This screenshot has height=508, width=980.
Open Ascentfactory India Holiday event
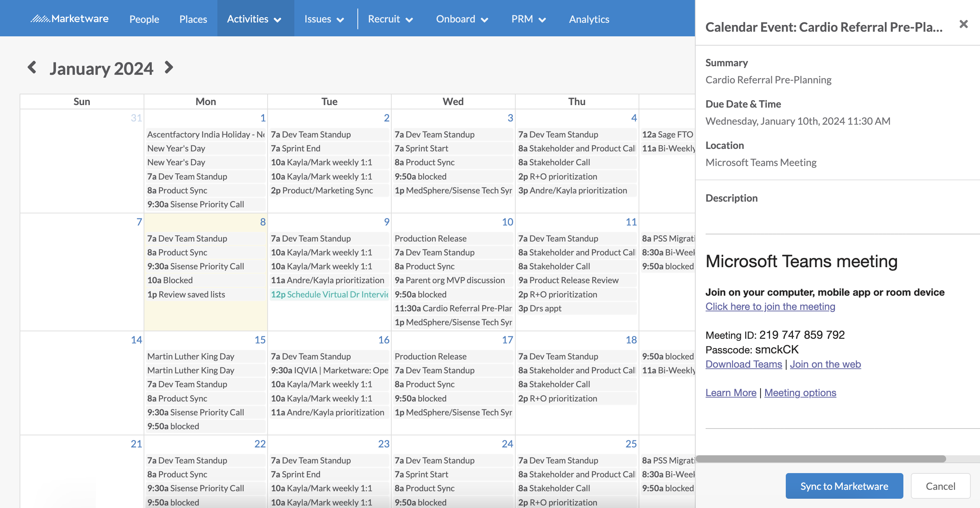point(205,135)
